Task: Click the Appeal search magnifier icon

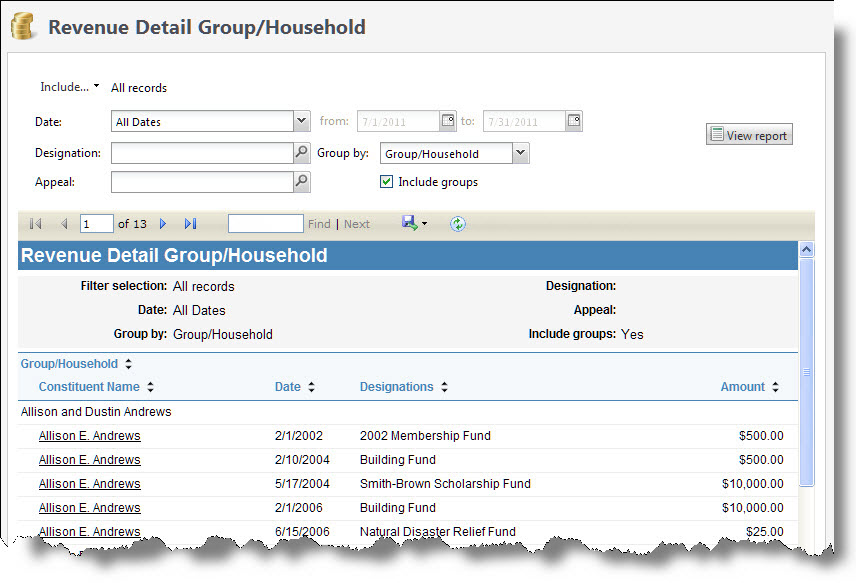Action: click(x=301, y=182)
